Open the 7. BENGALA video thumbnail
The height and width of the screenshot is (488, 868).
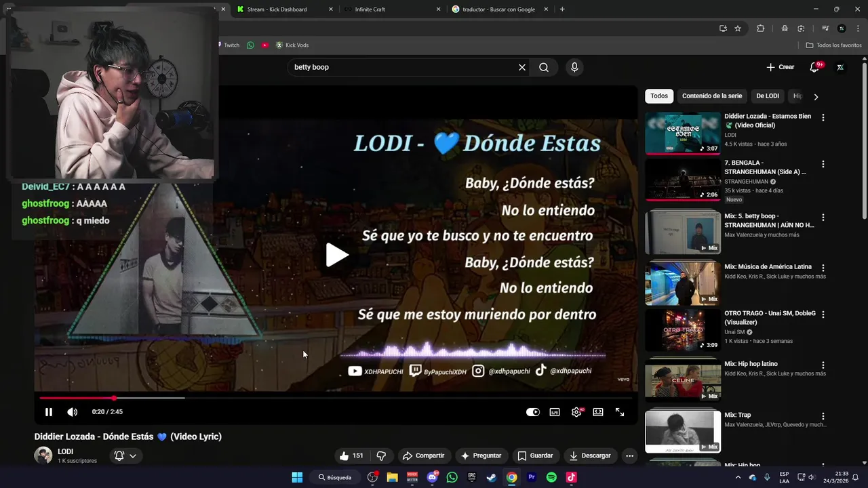click(683, 180)
